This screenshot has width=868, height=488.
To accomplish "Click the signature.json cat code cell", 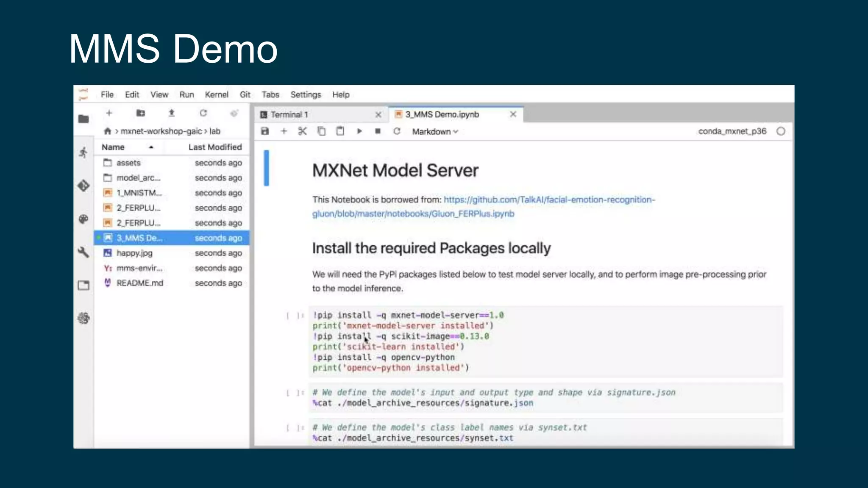I will pyautogui.click(x=546, y=398).
